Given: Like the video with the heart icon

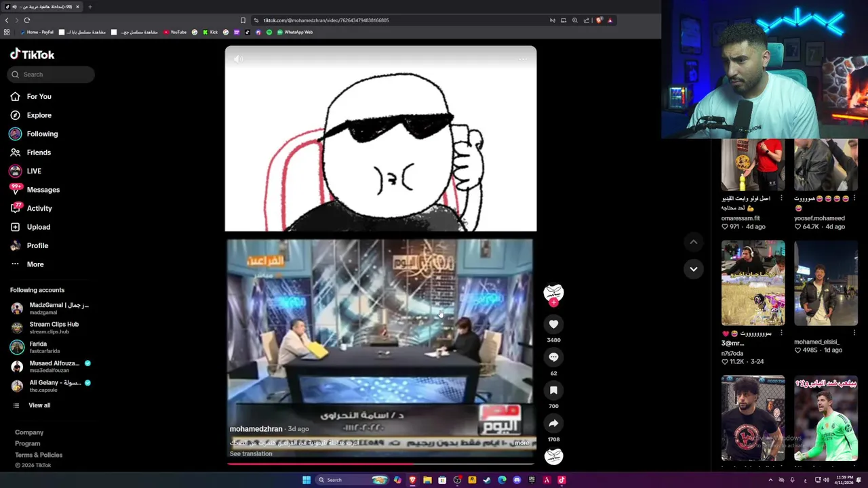Looking at the screenshot, I should 553,324.
